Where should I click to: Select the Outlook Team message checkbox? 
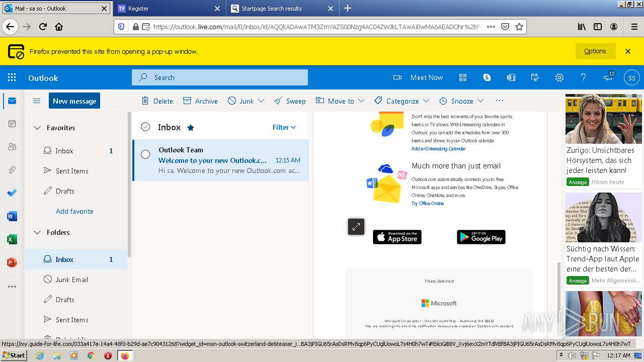(145, 154)
